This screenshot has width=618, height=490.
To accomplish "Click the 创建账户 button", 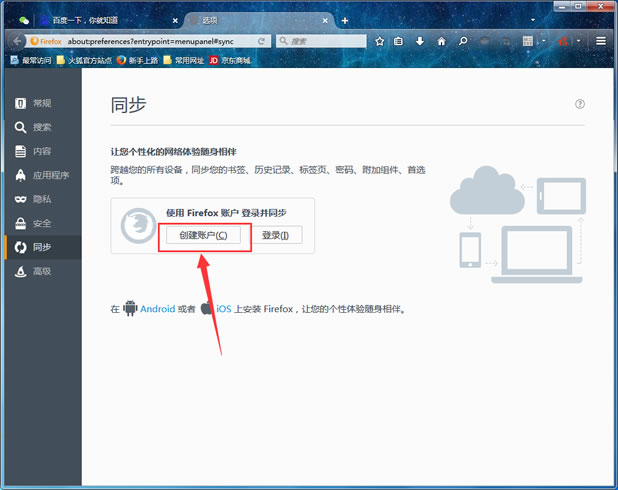I will pyautogui.click(x=203, y=235).
